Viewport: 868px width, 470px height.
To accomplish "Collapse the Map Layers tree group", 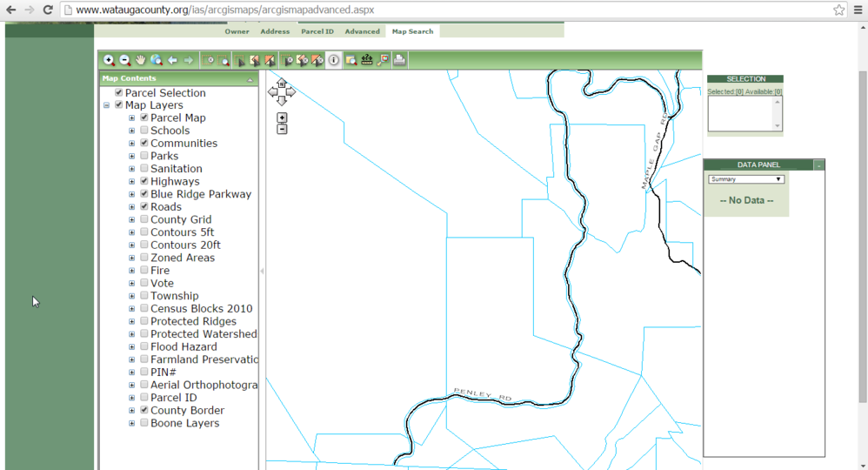I will click(107, 105).
